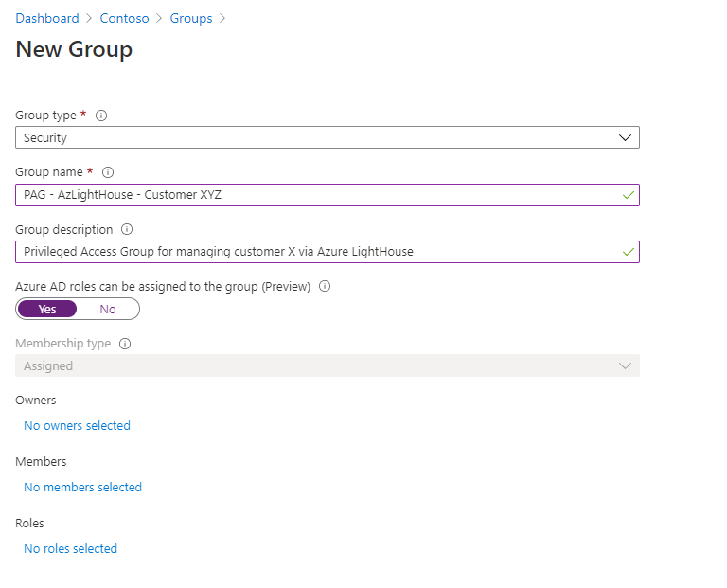Click the info icon beside Membership type
Image resolution: width=727 pixels, height=588 pixels.
pos(125,344)
